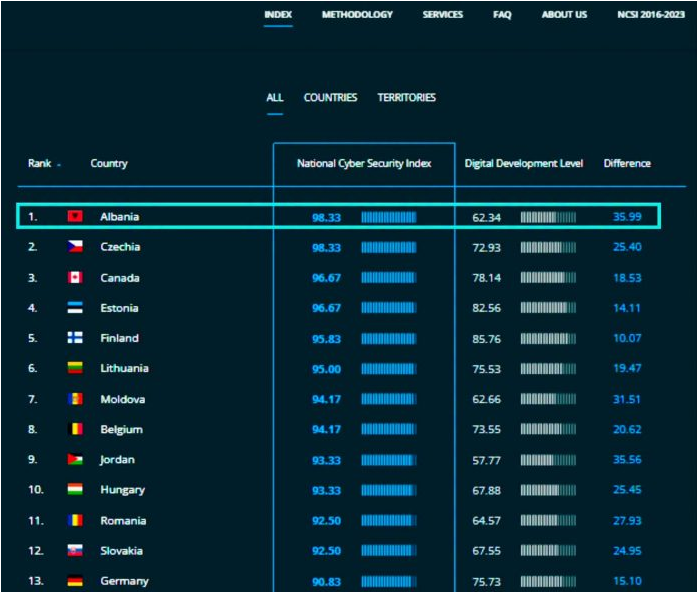Switch to the TERRITORIES filter tab

click(x=406, y=97)
